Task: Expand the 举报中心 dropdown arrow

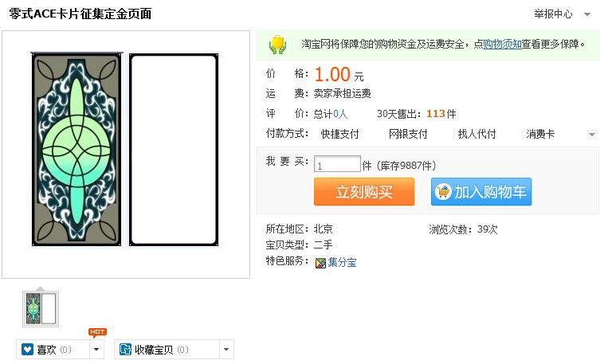Action: 587,14
